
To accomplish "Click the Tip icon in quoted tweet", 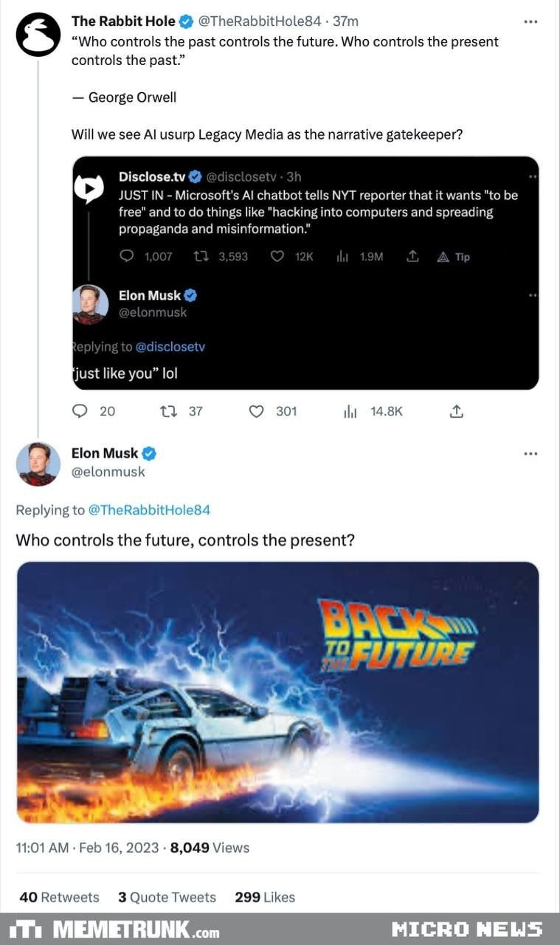I will 453,257.
